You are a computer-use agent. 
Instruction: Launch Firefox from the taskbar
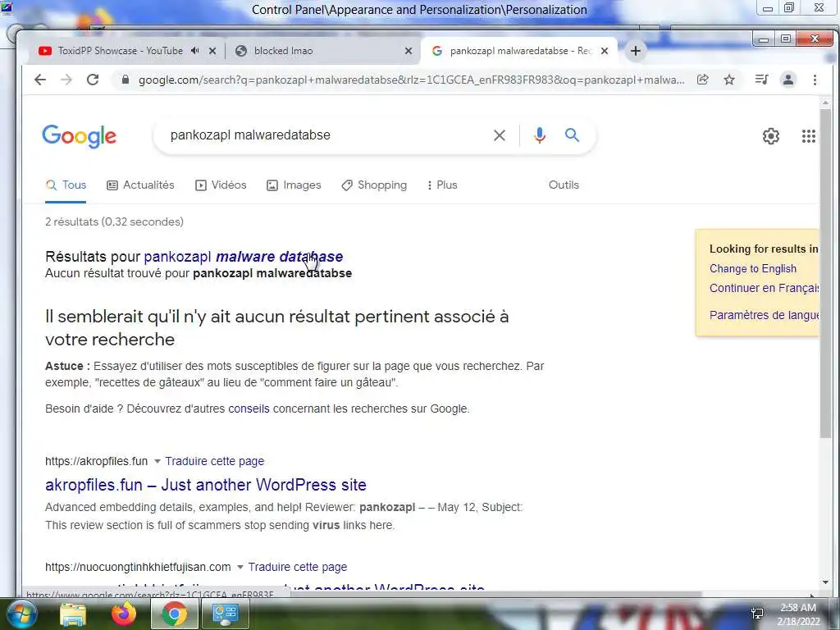[124, 614]
